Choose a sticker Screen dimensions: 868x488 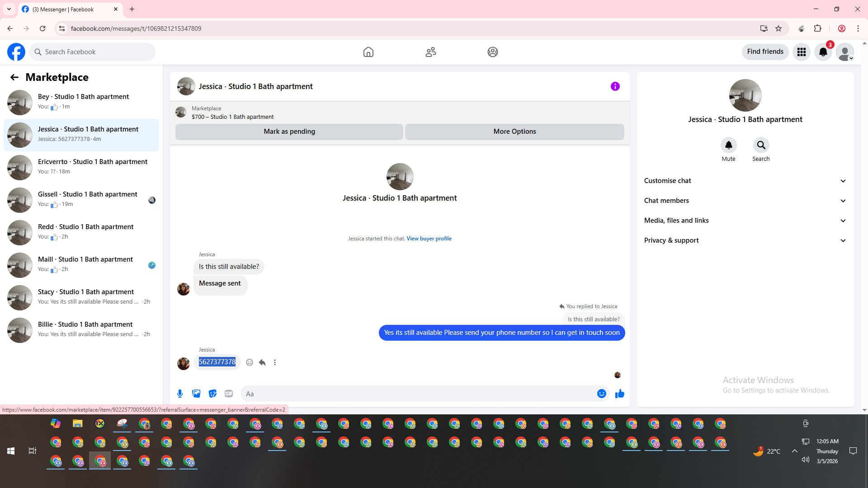212,394
